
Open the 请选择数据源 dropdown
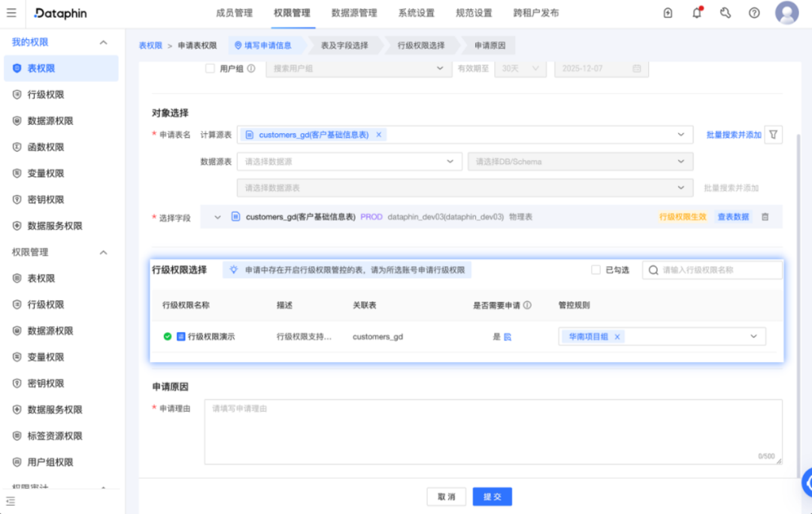pos(349,161)
